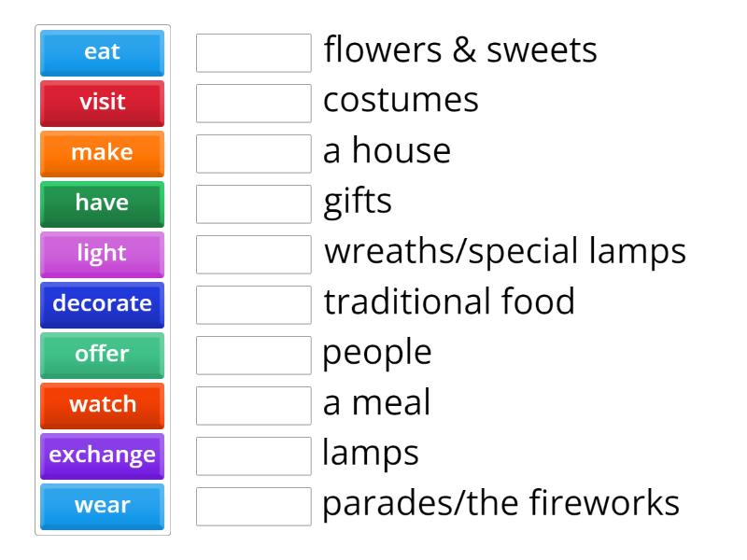Viewport: 747px width, 560px height.
Task: Click the answer box next to "costumes"
Action: 253,103
